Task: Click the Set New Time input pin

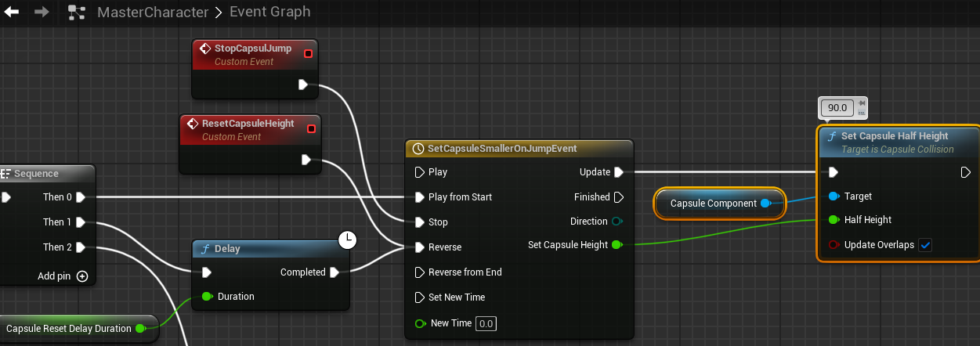Action: point(418,297)
